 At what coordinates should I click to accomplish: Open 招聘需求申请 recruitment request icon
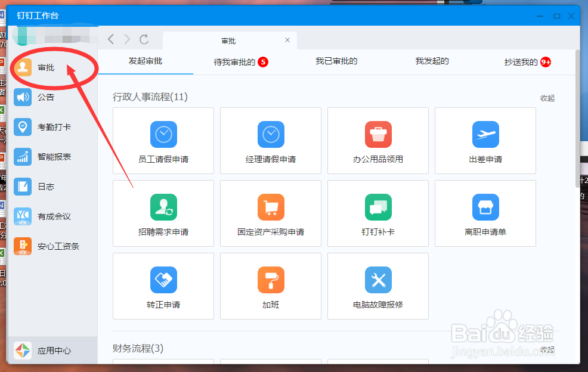pos(163,213)
